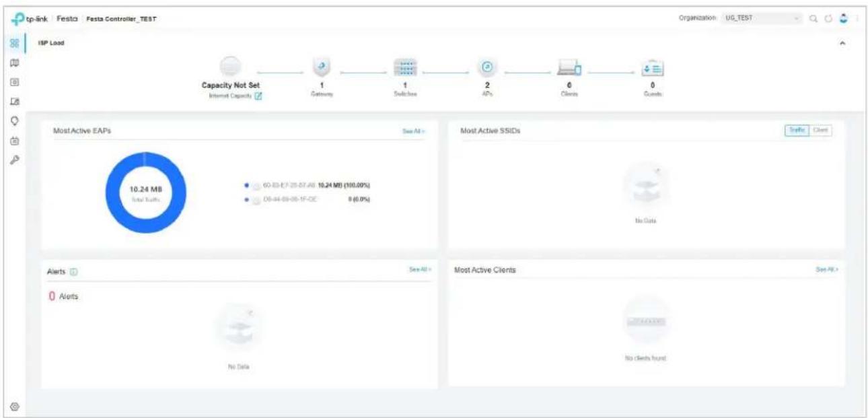The height and width of the screenshot is (418, 868).
Task: Open the Devices icon in sidebar
Action: point(13,81)
